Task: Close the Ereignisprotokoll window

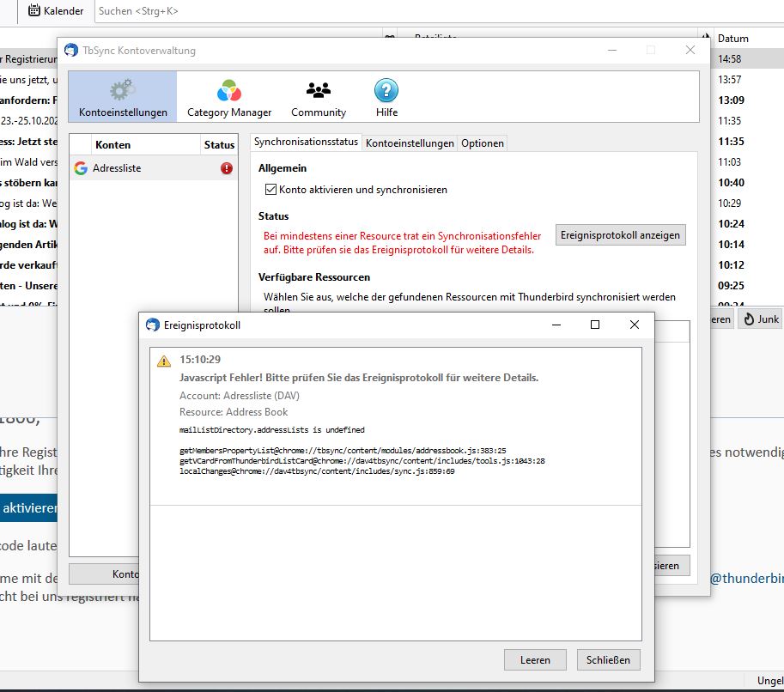Action: point(635,325)
